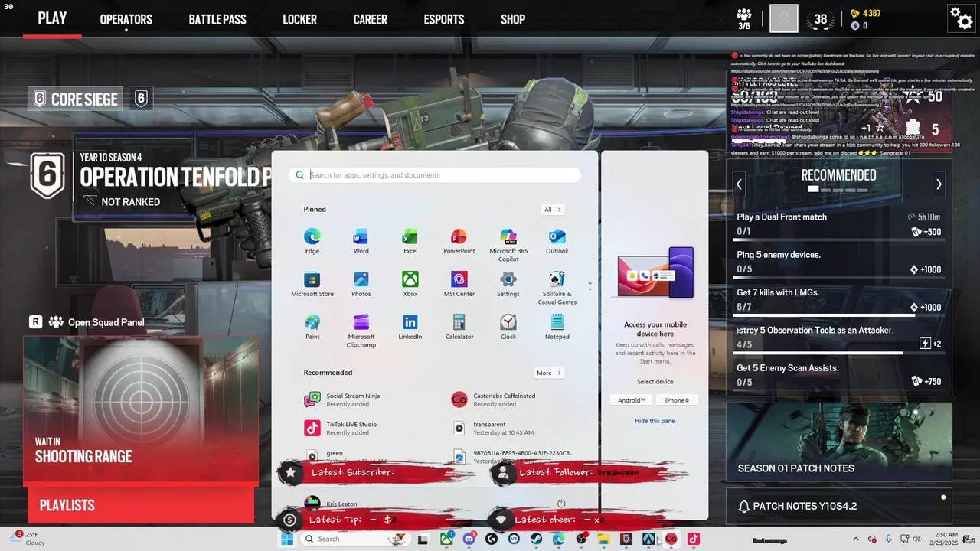The height and width of the screenshot is (551, 980).
Task: Select 'Ping 5 enemy devices.' challenge
Action: (x=839, y=262)
